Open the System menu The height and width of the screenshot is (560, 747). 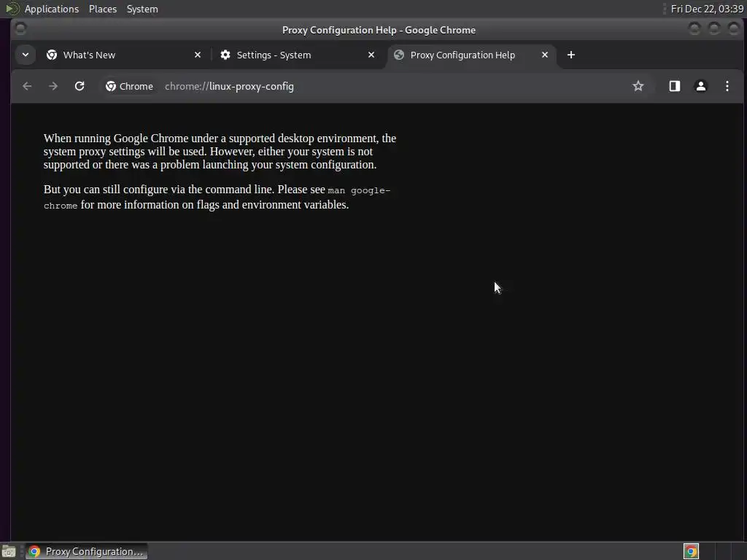pos(142,9)
